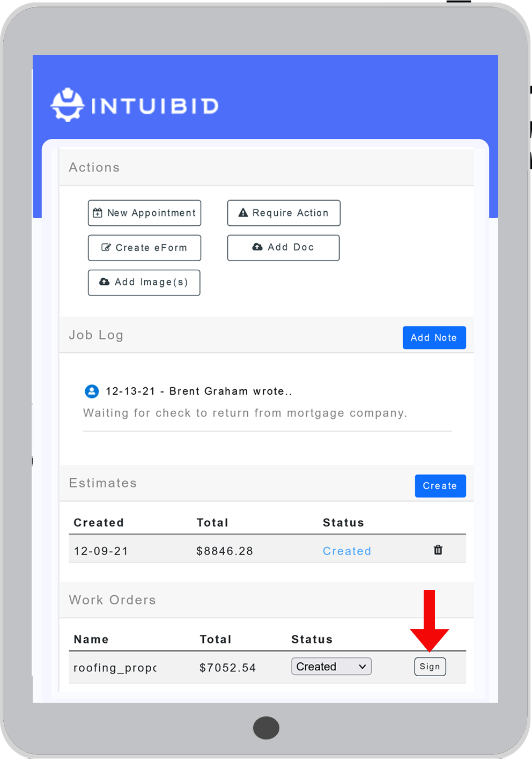
Task: Click the mortgage company note text
Action: (245, 413)
